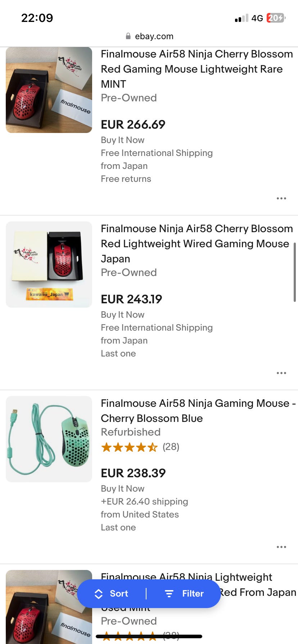Image resolution: width=298 pixels, height=644 pixels.
Task: Tap the (28) reviews count
Action: pos(171,447)
